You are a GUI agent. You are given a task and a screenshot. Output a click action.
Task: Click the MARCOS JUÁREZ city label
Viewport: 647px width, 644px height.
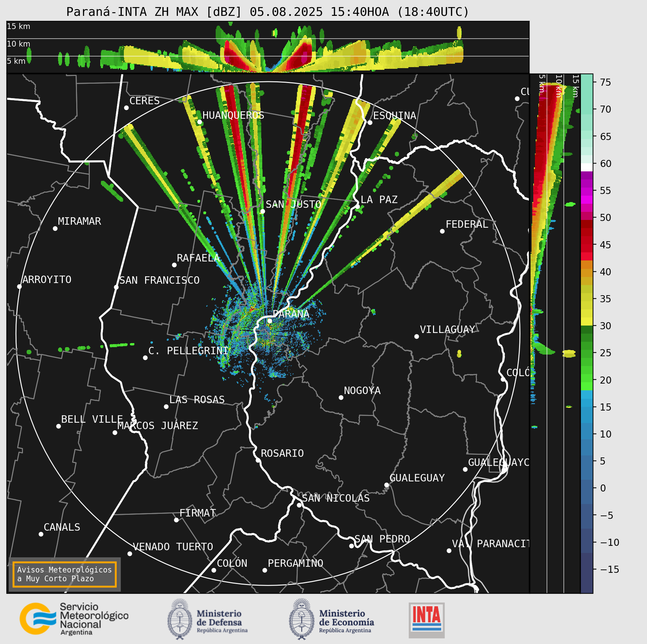point(158,425)
